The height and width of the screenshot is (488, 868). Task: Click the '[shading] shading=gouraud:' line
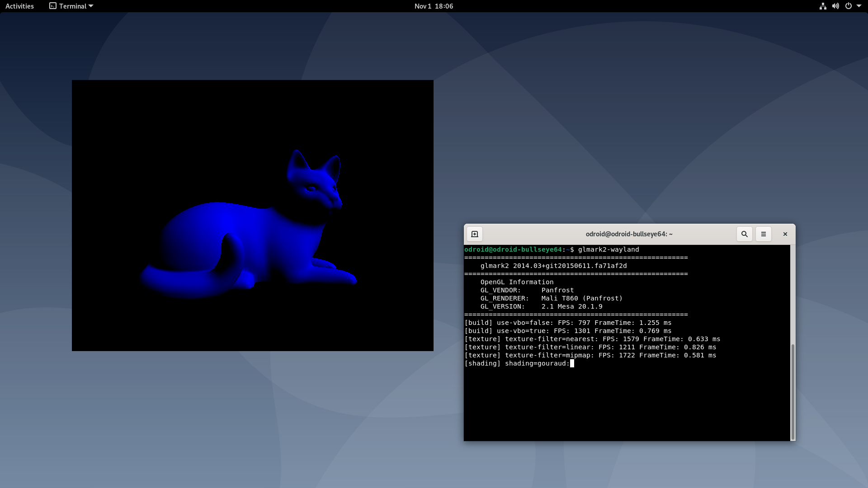[517, 363]
